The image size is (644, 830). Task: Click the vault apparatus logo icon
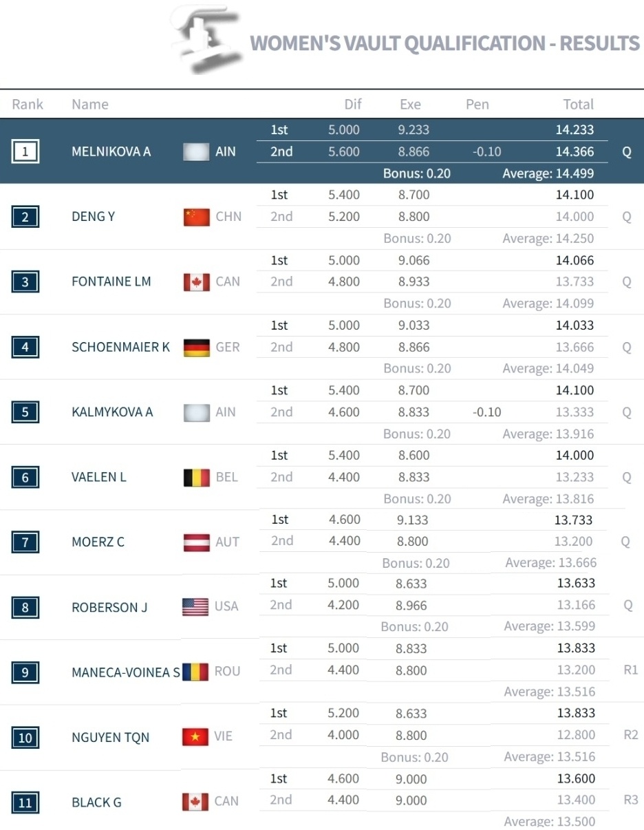205,40
